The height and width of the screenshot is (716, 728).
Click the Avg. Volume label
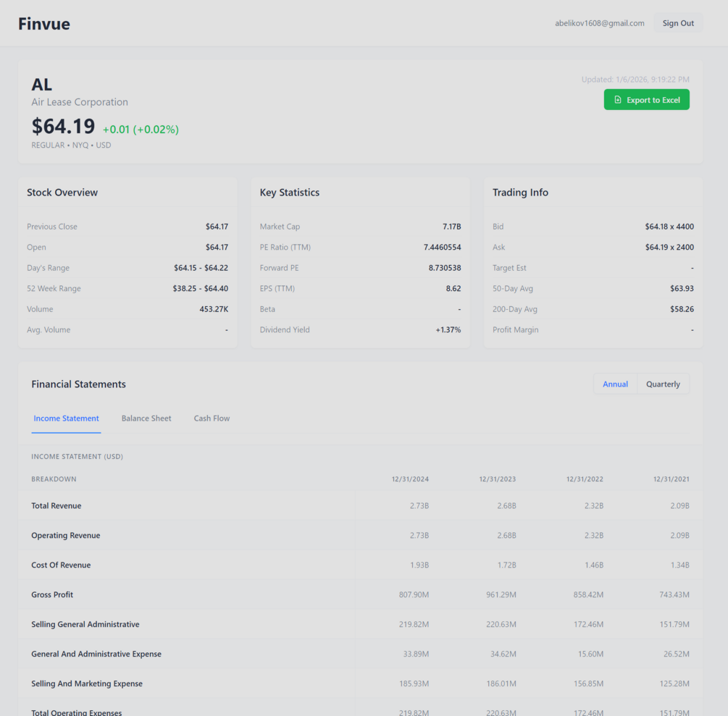[x=49, y=330]
